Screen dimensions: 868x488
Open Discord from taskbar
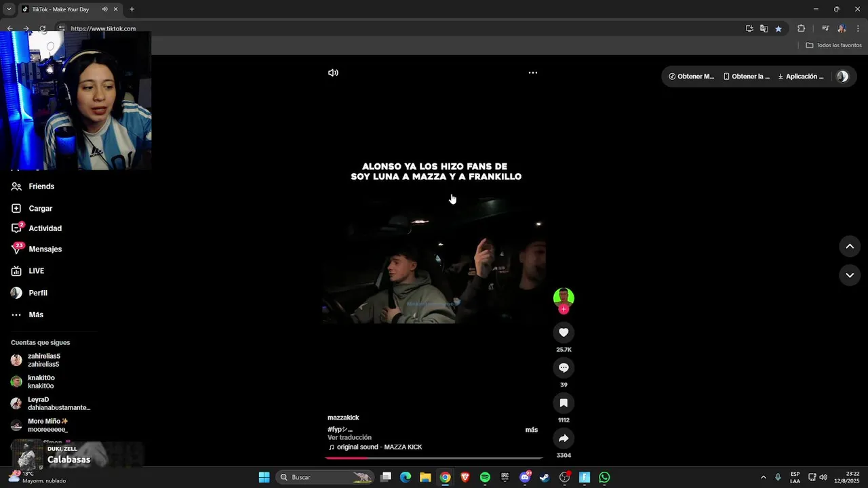525,477
